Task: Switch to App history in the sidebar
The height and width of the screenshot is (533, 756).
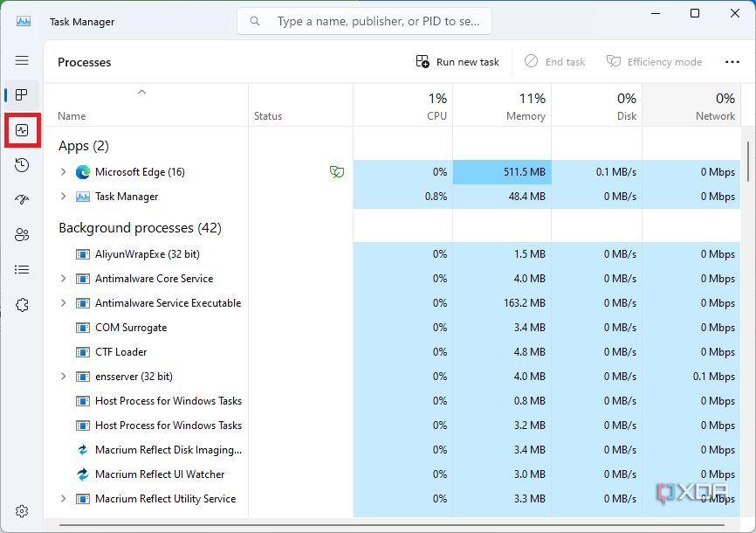Action: (22, 164)
